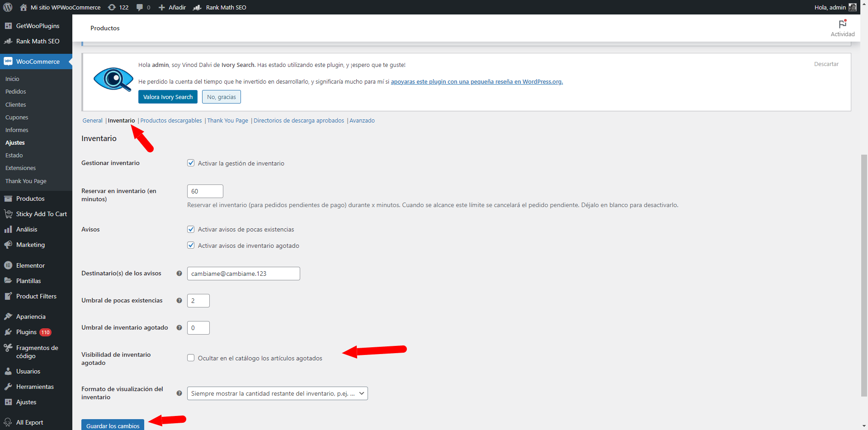This screenshot has height=430, width=868.
Task: Click the Rank Math SEO sidebar icon
Action: 8,41
